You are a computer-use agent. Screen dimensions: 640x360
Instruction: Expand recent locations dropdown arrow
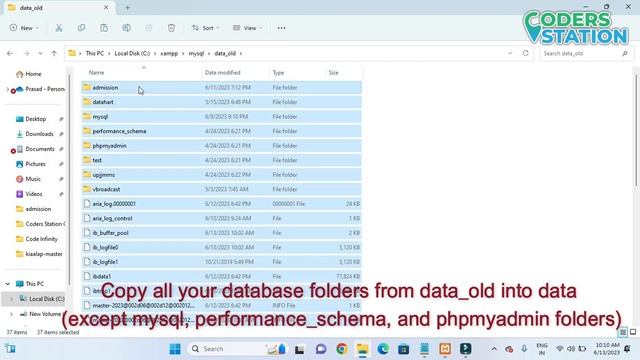40,53
